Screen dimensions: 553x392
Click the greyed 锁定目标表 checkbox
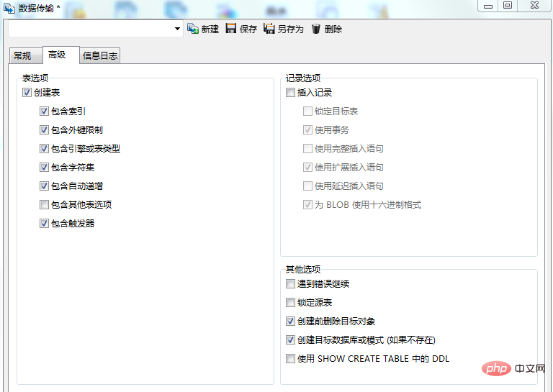(307, 111)
